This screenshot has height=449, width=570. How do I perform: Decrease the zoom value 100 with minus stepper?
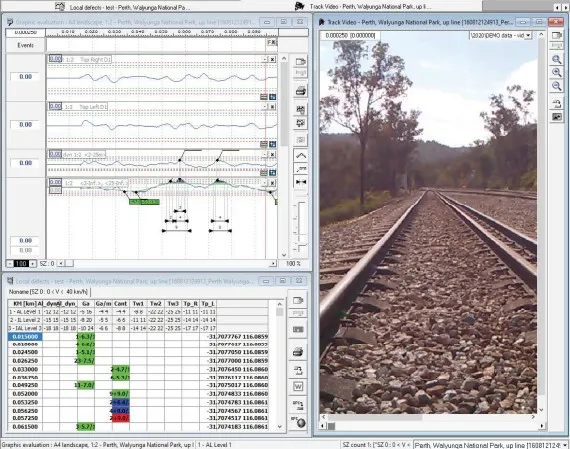9,264
